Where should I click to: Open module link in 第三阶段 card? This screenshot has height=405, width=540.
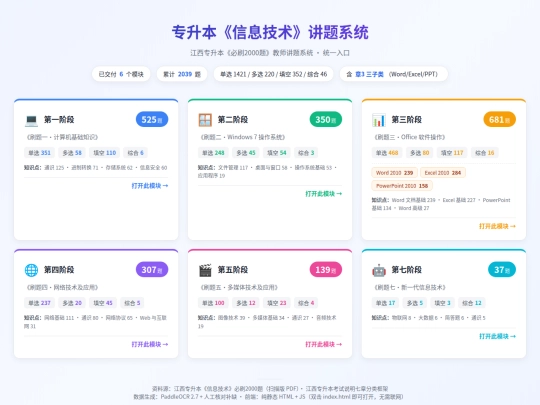tap(497, 226)
